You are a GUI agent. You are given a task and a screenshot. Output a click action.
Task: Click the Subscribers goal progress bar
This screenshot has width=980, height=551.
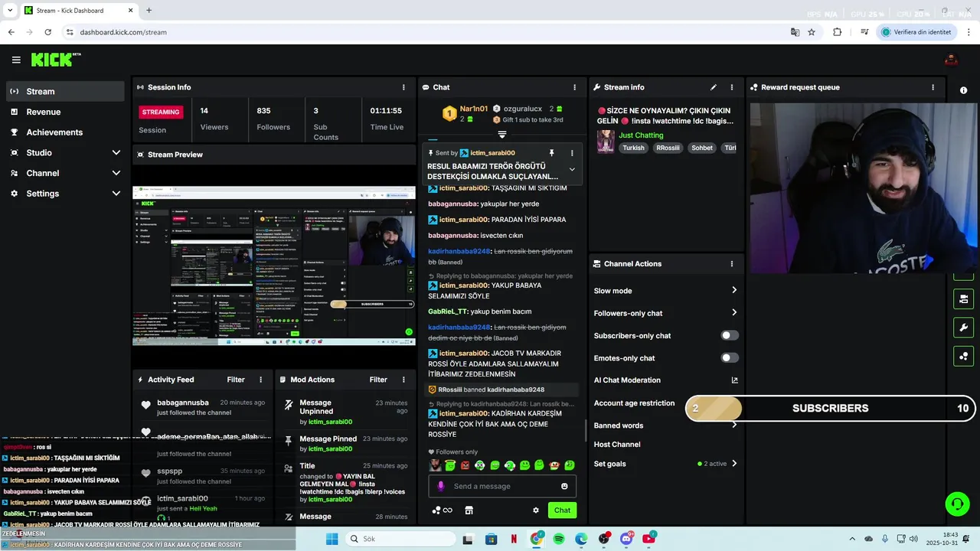(x=831, y=409)
